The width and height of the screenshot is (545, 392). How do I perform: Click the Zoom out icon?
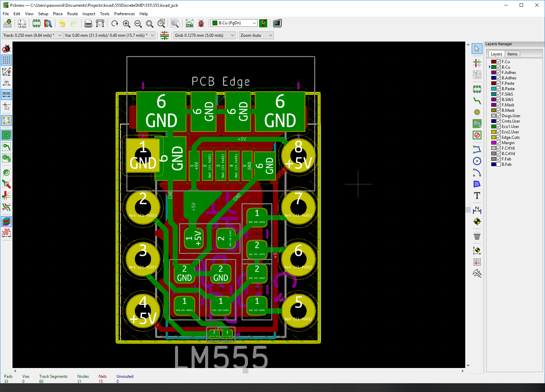click(138, 23)
